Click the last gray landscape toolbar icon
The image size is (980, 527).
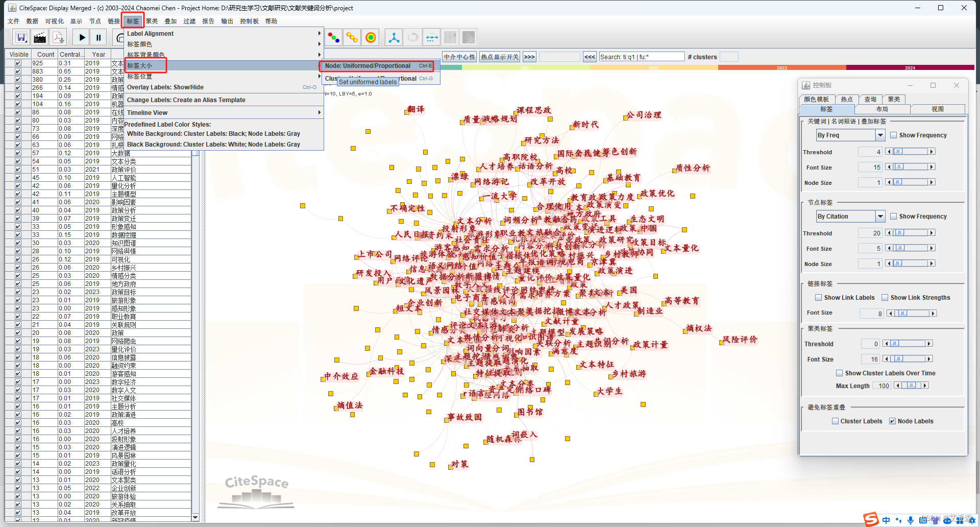[x=469, y=37]
